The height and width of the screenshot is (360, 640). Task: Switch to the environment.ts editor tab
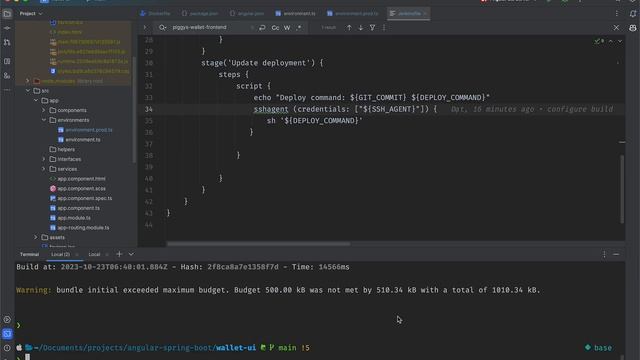296,13
